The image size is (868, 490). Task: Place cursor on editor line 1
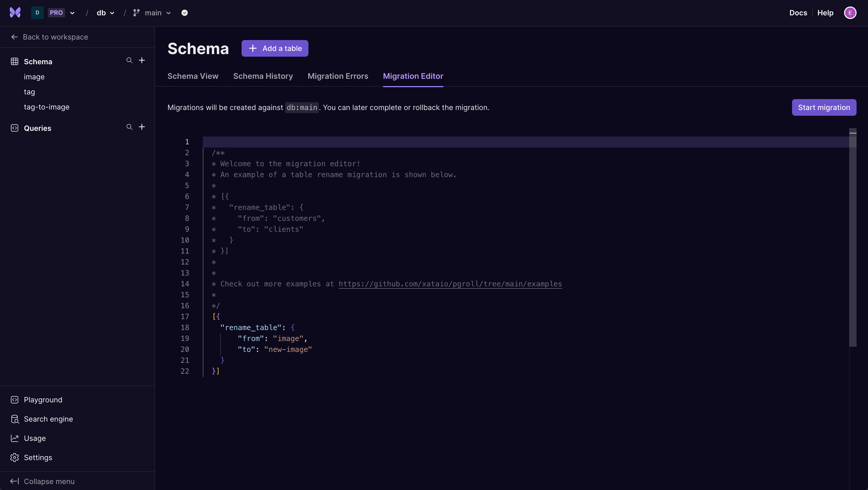[526, 142]
